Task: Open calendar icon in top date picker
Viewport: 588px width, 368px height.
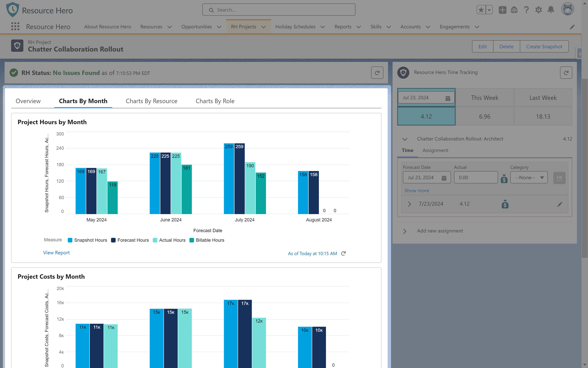Action: 448,98
